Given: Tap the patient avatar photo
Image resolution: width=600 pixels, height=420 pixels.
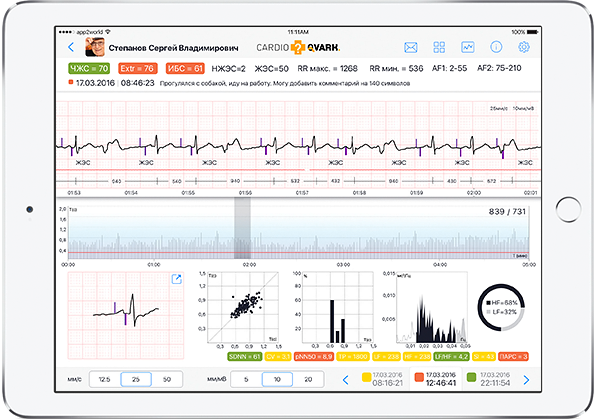Looking at the screenshot, I should point(95,47).
